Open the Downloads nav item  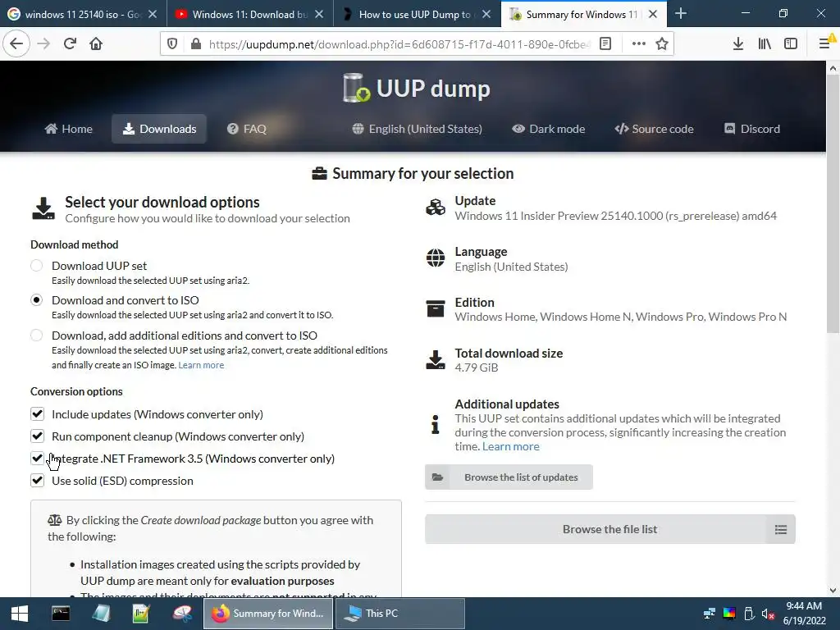(x=159, y=129)
